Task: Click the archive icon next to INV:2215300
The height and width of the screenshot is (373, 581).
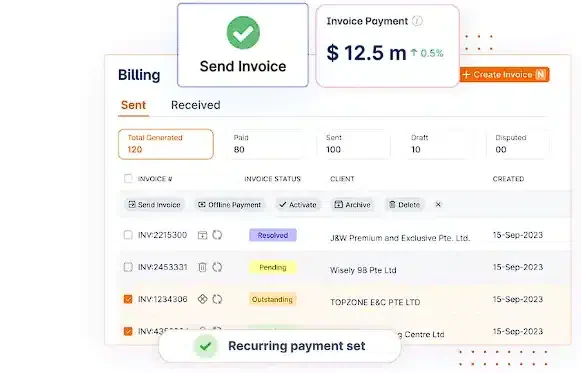Action: point(202,235)
